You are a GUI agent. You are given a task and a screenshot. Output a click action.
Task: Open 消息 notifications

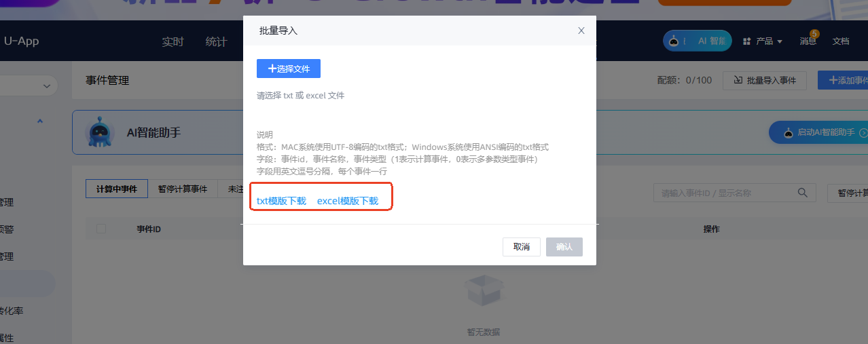(x=808, y=41)
